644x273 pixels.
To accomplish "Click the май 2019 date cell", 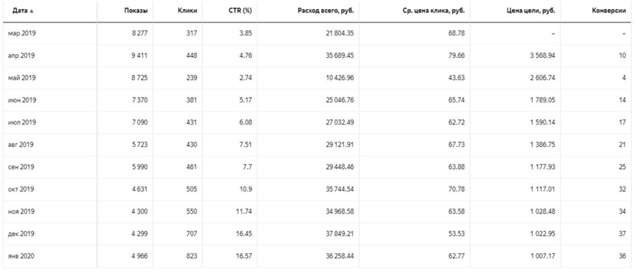I will (x=22, y=78).
